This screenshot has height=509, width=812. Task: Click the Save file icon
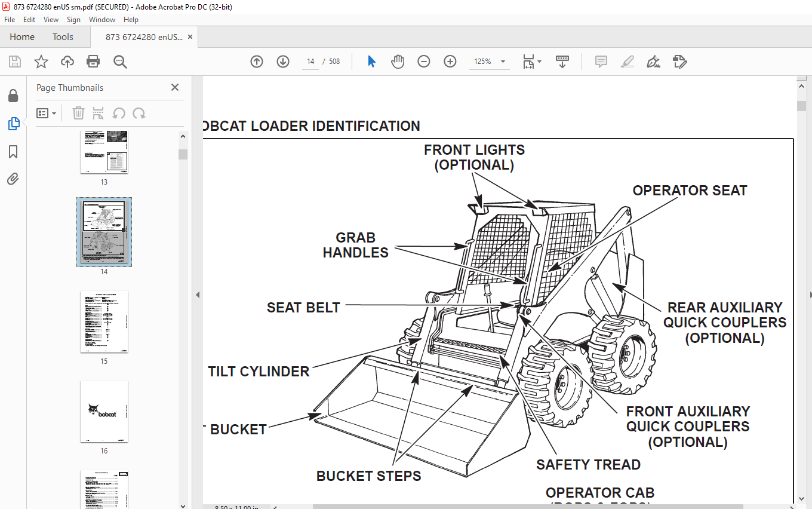(15, 62)
